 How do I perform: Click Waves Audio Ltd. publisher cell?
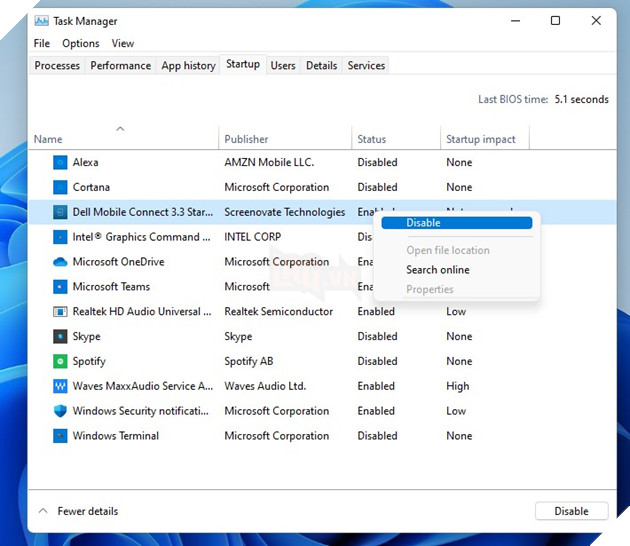pos(265,386)
